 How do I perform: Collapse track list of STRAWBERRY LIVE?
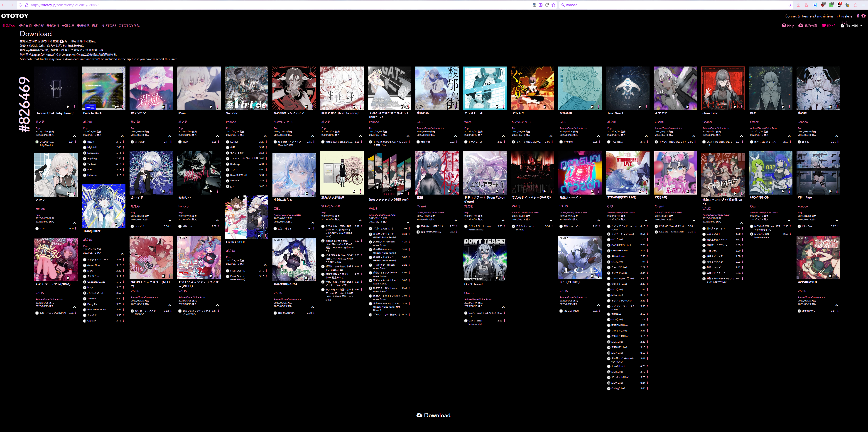click(646, 221)
